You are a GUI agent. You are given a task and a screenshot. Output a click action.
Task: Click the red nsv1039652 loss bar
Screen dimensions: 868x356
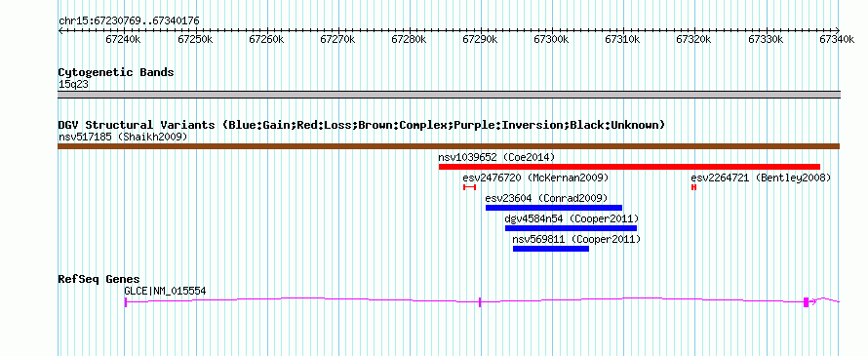click(x=629, y=167)
